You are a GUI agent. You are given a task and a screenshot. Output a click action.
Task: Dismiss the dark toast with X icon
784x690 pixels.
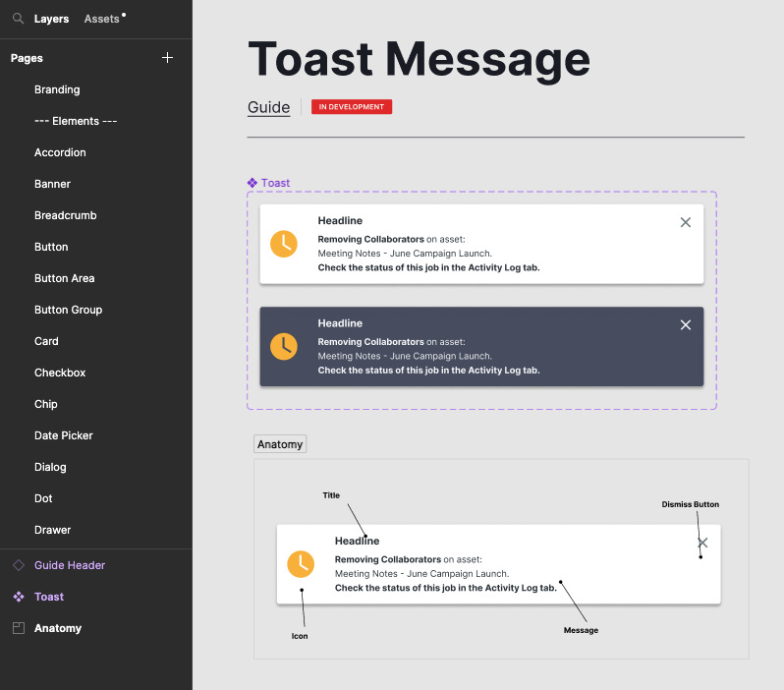[686, 324]
